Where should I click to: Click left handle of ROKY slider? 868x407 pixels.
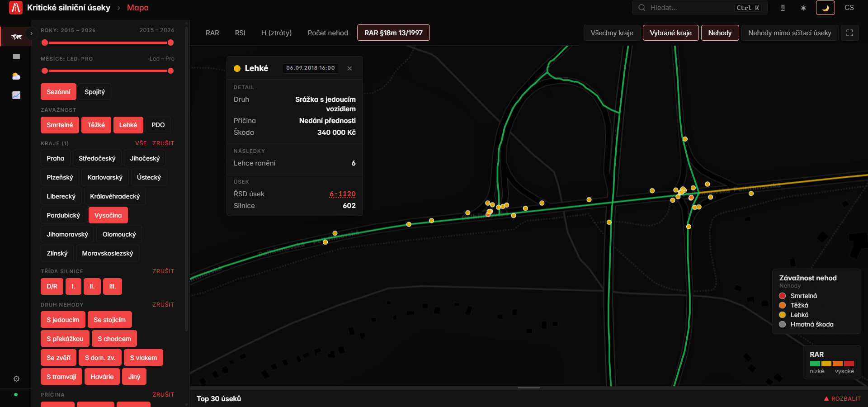click(45, 43)
